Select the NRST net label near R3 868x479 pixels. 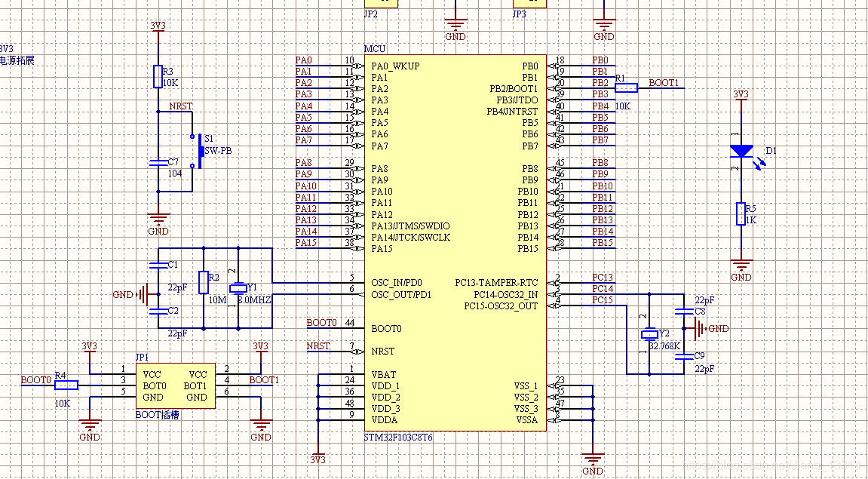tap(181, 106)
